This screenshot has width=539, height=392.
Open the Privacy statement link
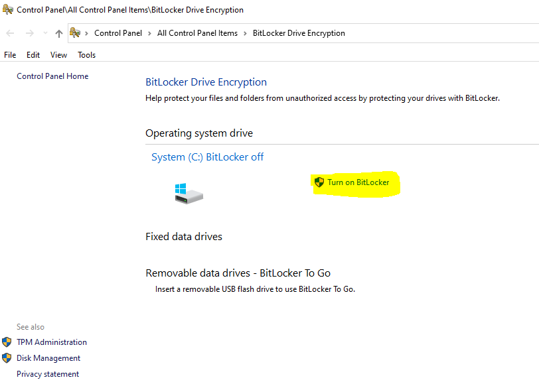[x=48, y=374]
